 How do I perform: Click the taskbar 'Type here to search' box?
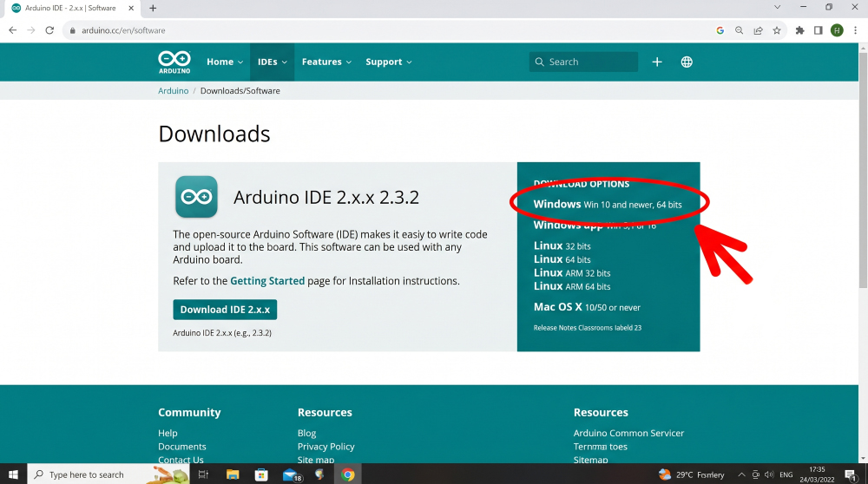point(108,474)
